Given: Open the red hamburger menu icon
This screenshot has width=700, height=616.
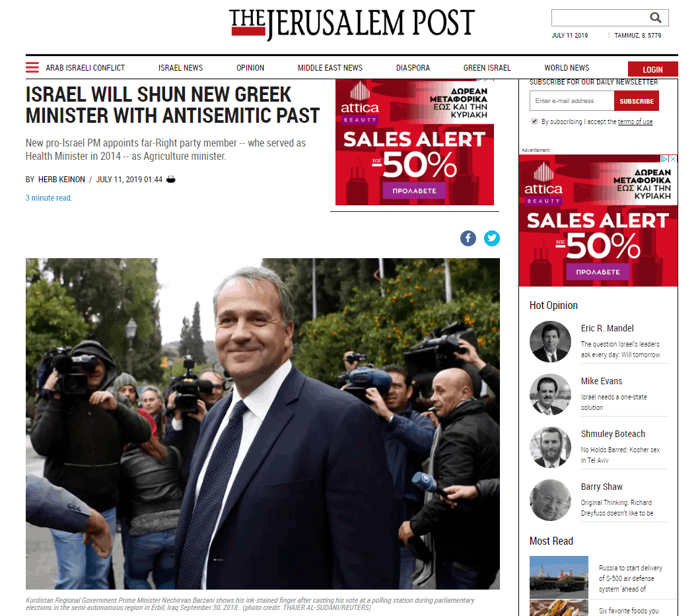Looking at the screenshot, I should pyautogui.click(x=32, y=67).
